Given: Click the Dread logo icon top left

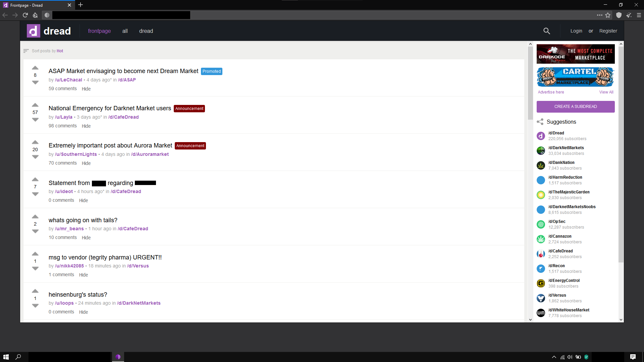Looking at the screenshot, I should (33, 31).
